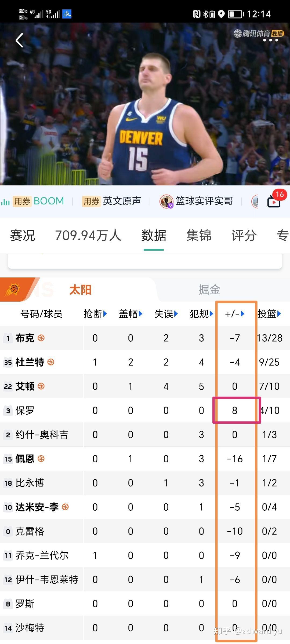Open player 比永博 row
Screen dimensions: 290x644
tap(145, 483)
